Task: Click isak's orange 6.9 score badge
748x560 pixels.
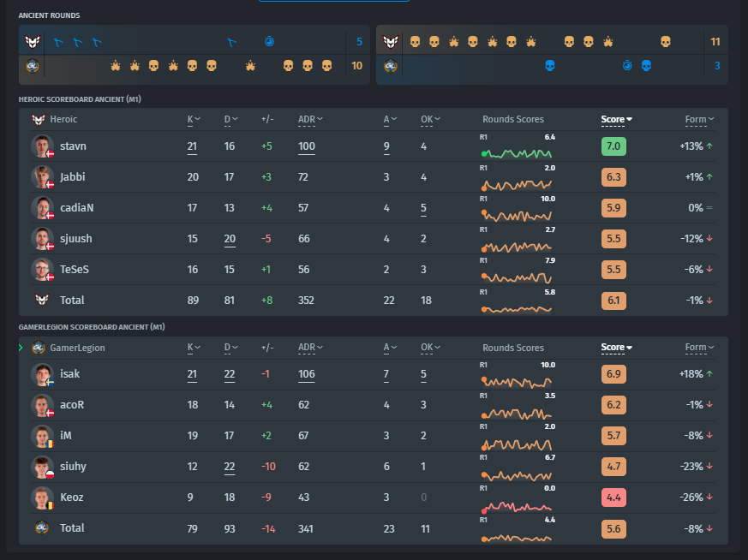Action: pos(613,374)
